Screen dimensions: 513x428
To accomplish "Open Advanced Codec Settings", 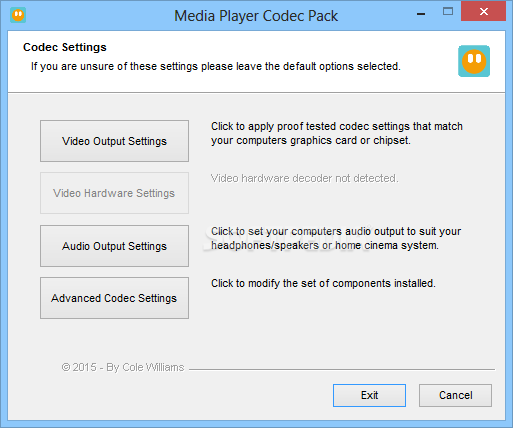I will point(114,298).
